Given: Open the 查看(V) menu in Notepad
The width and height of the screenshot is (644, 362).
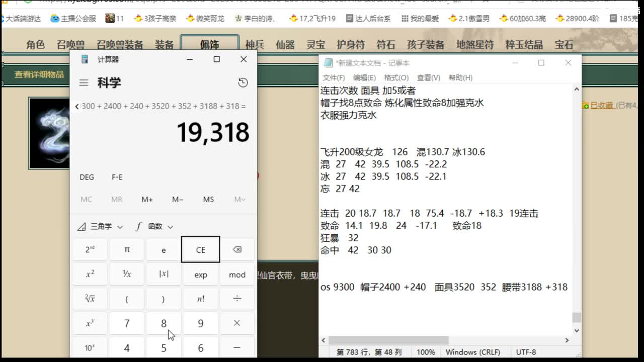Looking at the screenshot, I should point(428,77).
